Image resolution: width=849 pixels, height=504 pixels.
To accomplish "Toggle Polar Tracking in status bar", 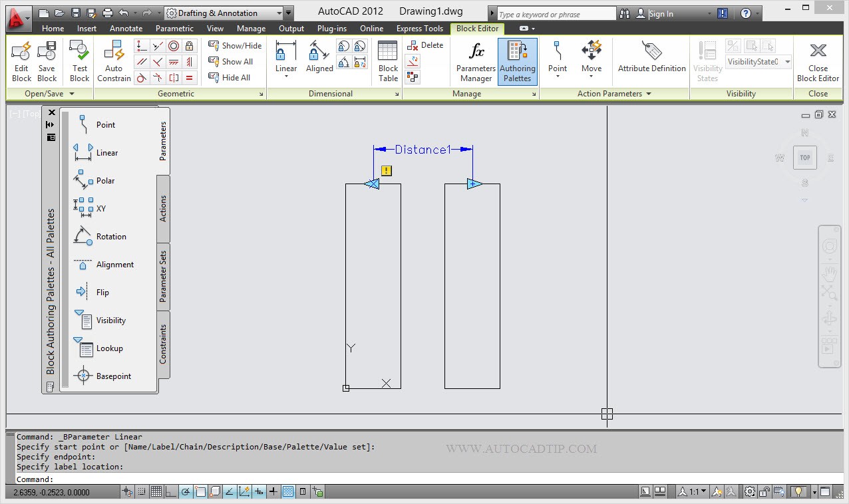I will pos(186,492).
